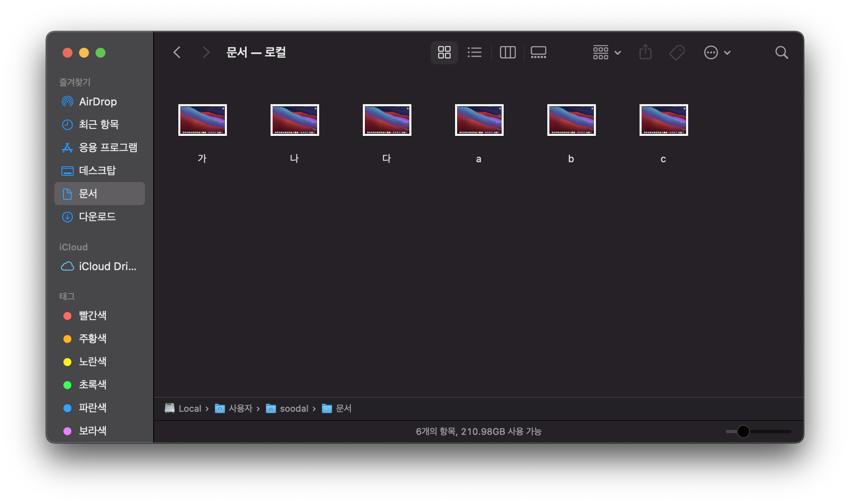The width and height of the screenshot is (850, 504).
Task: Go back with the left chevron
Action: (177, 52)
